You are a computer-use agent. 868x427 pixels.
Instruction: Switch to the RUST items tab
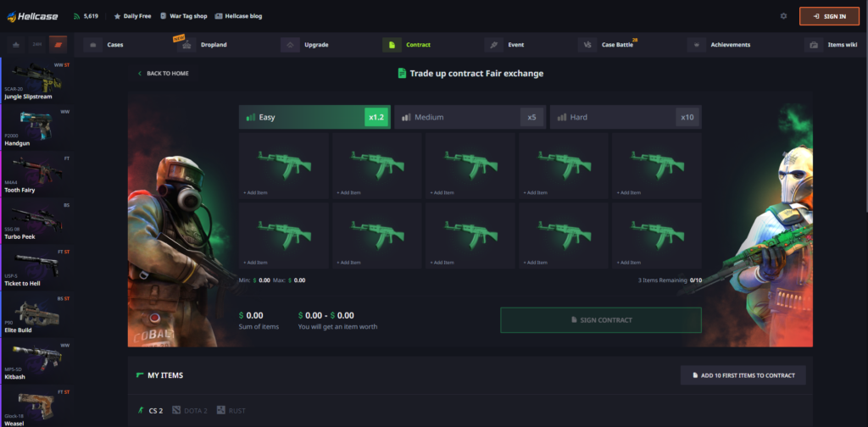point(231,410)
